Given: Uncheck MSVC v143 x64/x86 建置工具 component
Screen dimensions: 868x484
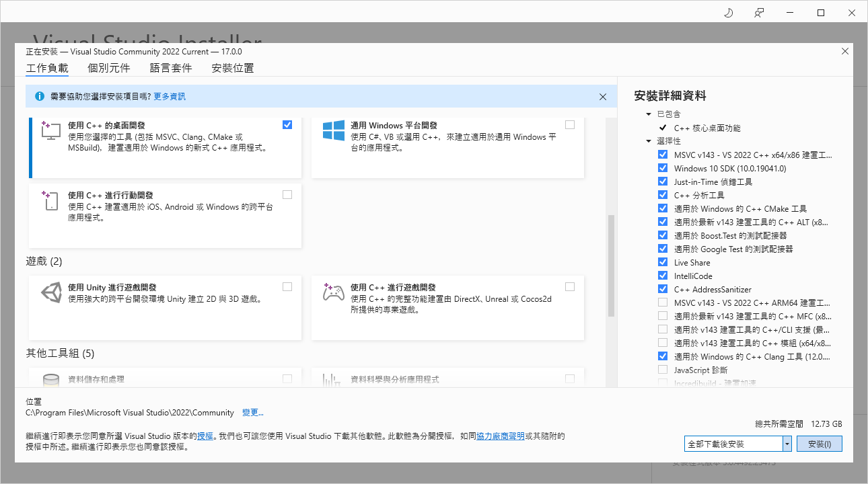Looking at the screenshot, I should pos(663,155).
